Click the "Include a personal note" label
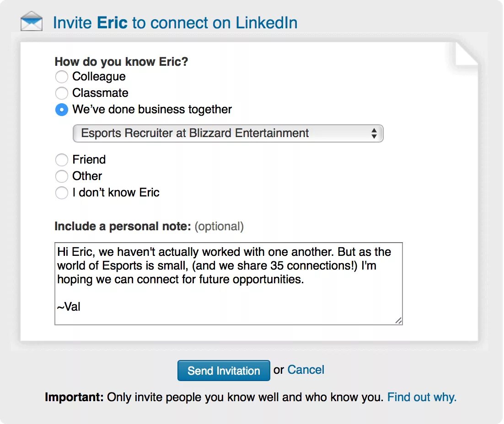Image resolution: width=504 pixels, height=424 pixels. [123, 227]
